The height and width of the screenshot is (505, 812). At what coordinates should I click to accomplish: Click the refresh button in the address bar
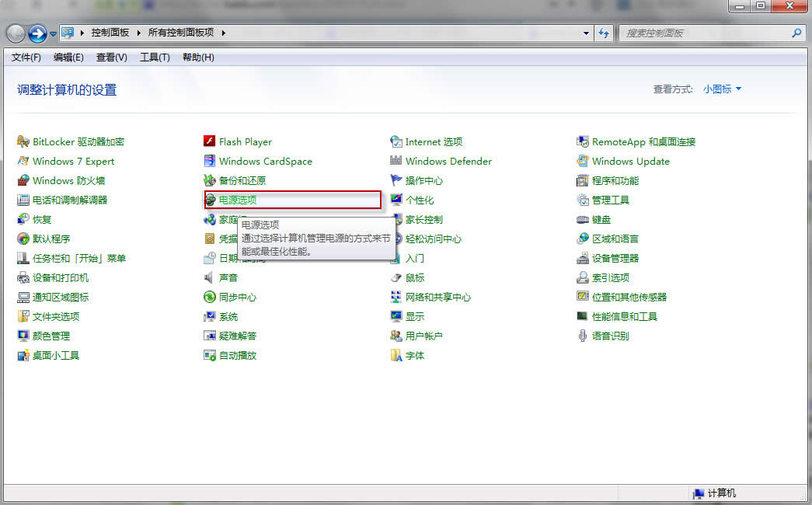[x=604, y=33]
